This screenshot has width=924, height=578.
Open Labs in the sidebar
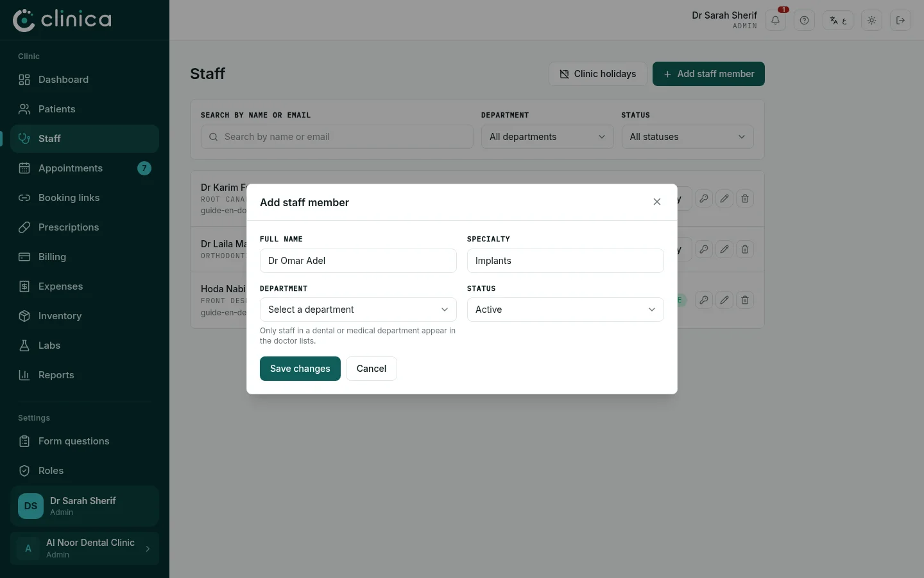pyautogui.click(x=85, y=346)
